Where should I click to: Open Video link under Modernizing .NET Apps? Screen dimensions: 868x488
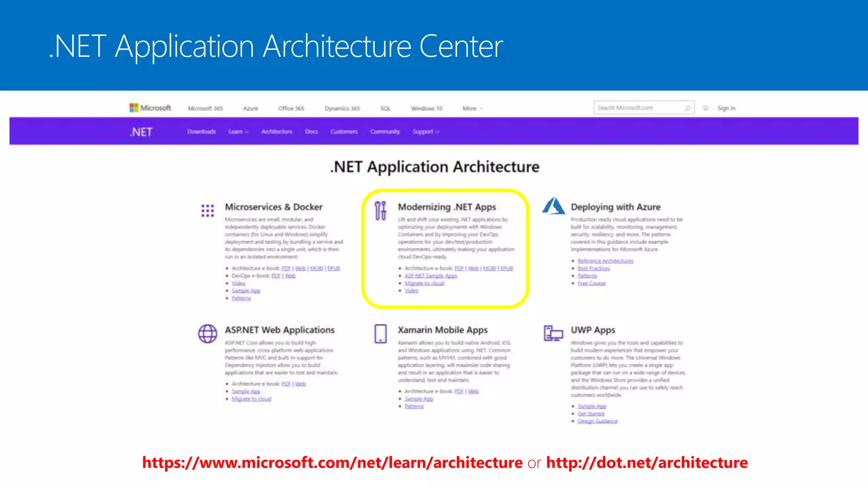(412, 291)
